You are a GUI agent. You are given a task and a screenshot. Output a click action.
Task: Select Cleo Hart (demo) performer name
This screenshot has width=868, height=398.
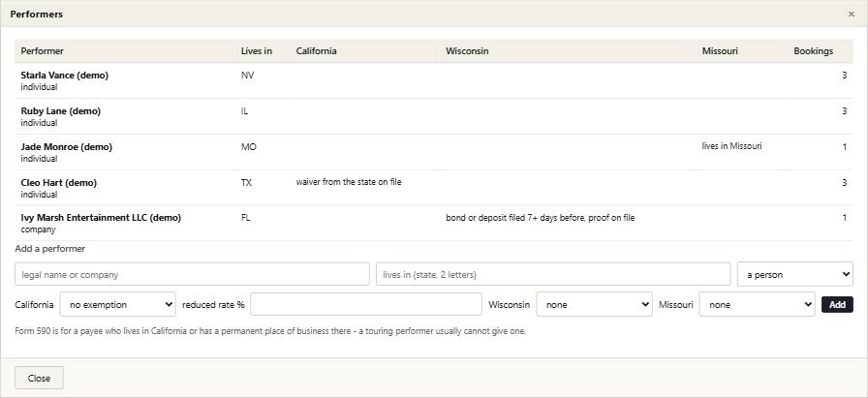(59, 183)
